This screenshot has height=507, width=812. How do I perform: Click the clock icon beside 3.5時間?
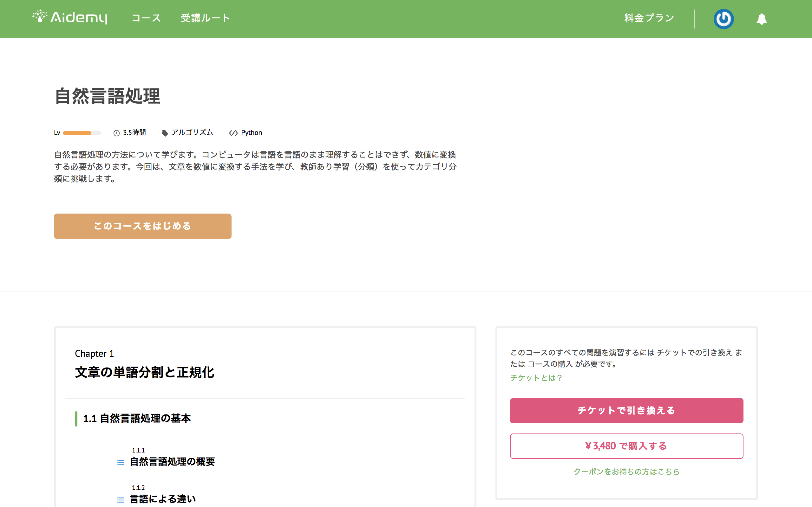116,133
